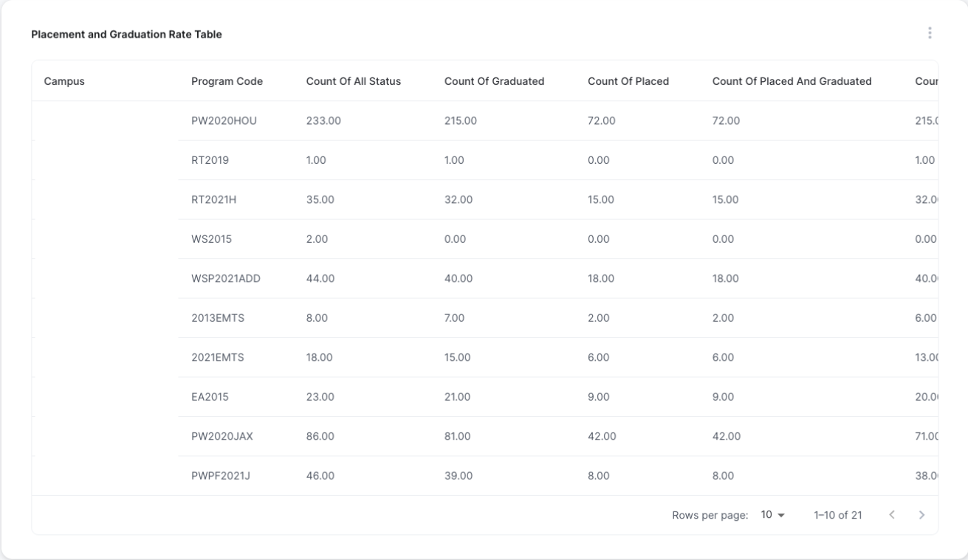
Task: Click 21.00 graduated count for EA2015
Action: tap(458, 397)
